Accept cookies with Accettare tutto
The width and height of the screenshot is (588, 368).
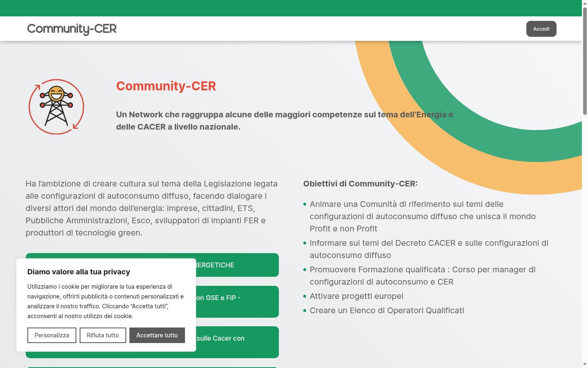[x=157, y=335]
